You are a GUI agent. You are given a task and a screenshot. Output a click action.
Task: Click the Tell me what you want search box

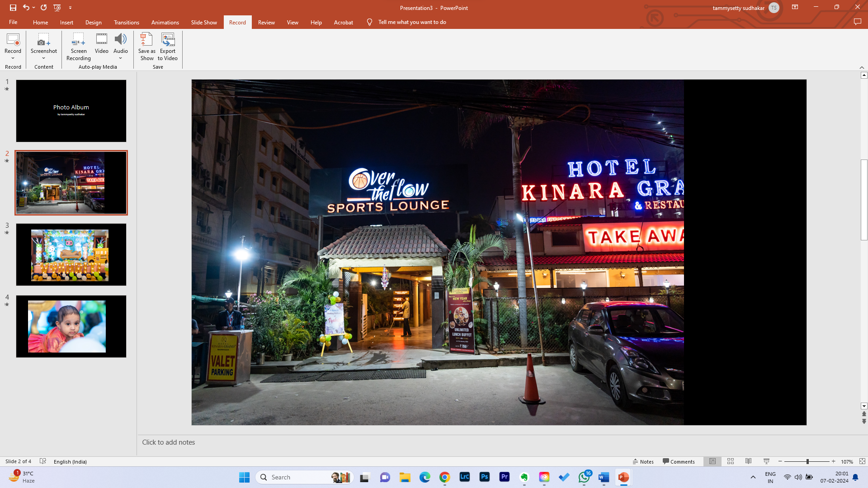tap(412, 22)
